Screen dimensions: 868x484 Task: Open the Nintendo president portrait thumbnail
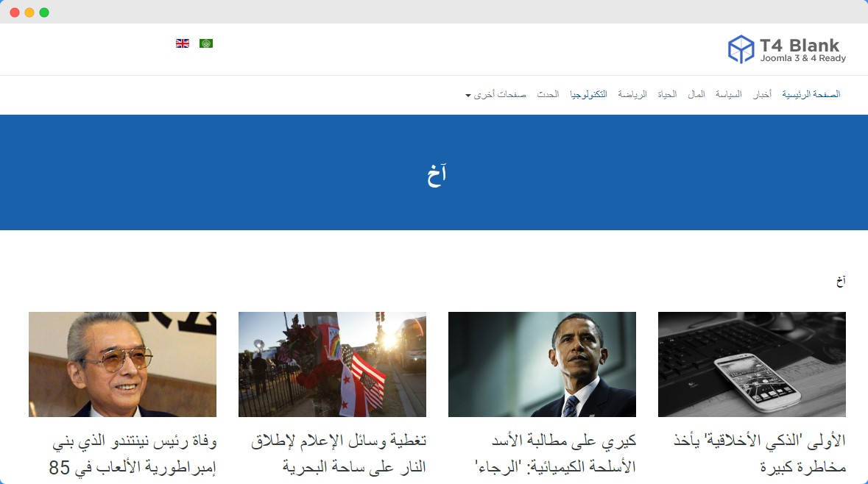122,364
